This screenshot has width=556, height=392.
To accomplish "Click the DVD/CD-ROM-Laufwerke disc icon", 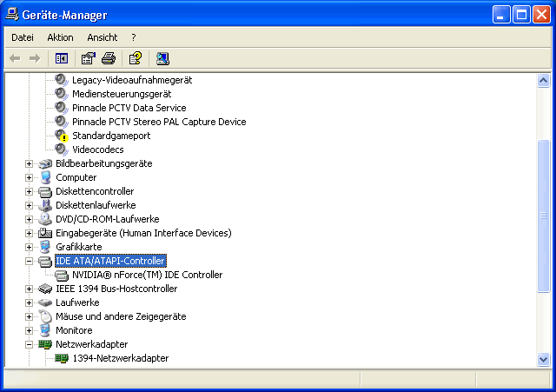I will 45,219.
